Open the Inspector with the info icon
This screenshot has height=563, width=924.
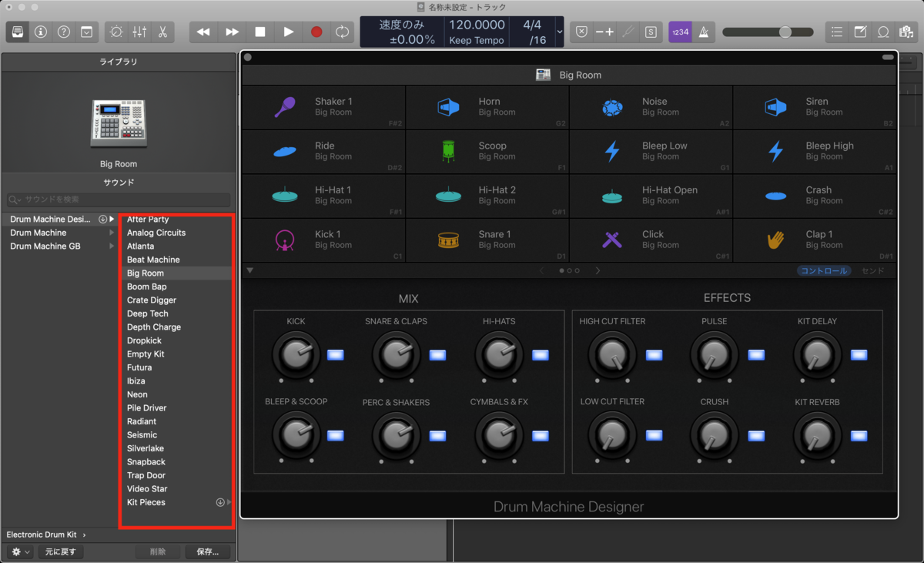pos(41,32)
